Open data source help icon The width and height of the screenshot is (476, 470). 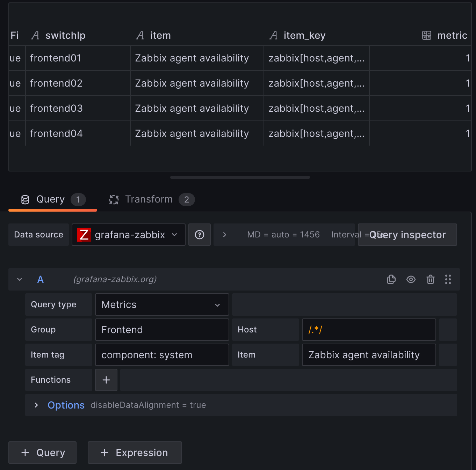pyautogui.click(x=200, y=235)
